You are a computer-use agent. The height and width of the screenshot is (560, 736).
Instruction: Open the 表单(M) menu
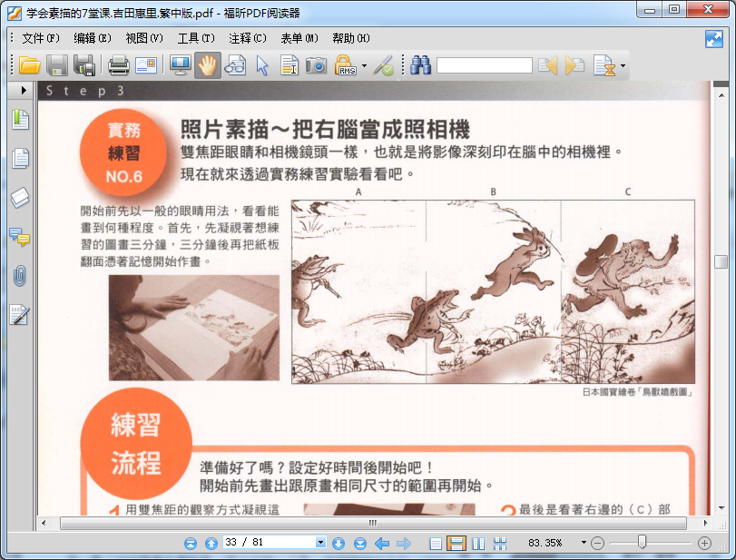[x=299, y=38]
